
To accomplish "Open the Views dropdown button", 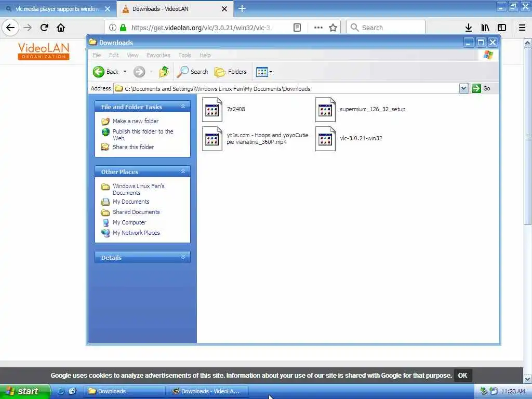I will tap(264, 72).
